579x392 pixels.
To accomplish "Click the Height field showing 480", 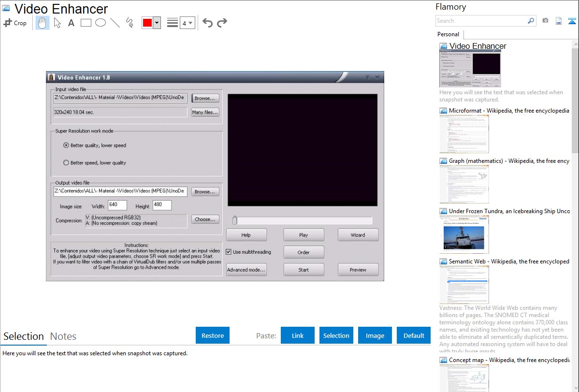I will [162, 205].
